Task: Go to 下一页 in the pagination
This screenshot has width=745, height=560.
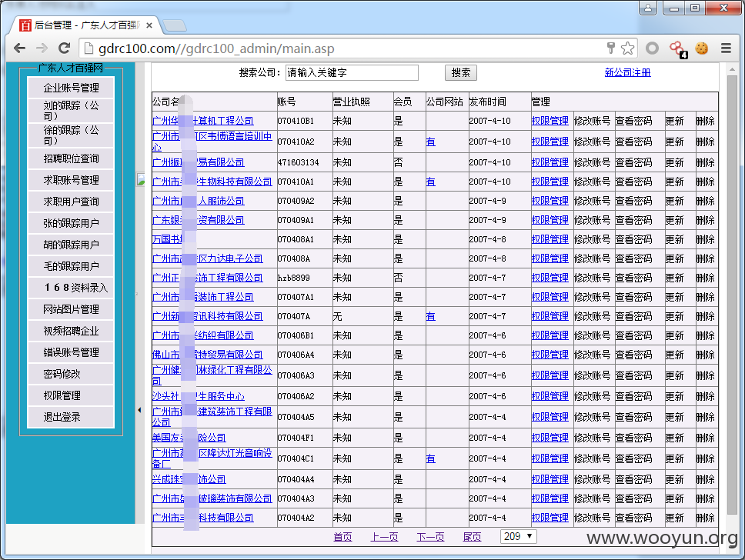Action: (x=430, y=537)
